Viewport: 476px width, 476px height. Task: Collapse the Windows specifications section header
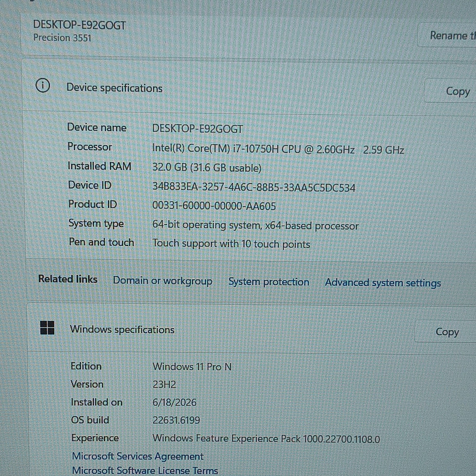click(x=251, y=330)
